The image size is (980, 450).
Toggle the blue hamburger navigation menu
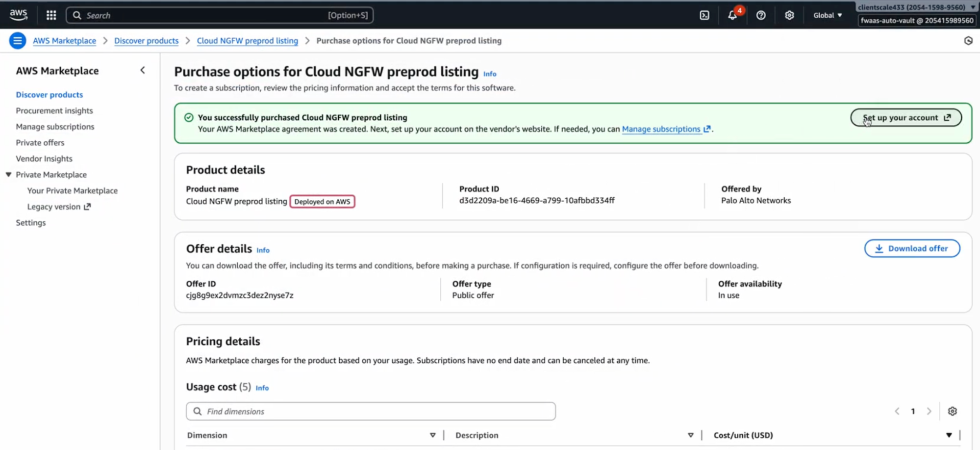(x=18, y=41)
